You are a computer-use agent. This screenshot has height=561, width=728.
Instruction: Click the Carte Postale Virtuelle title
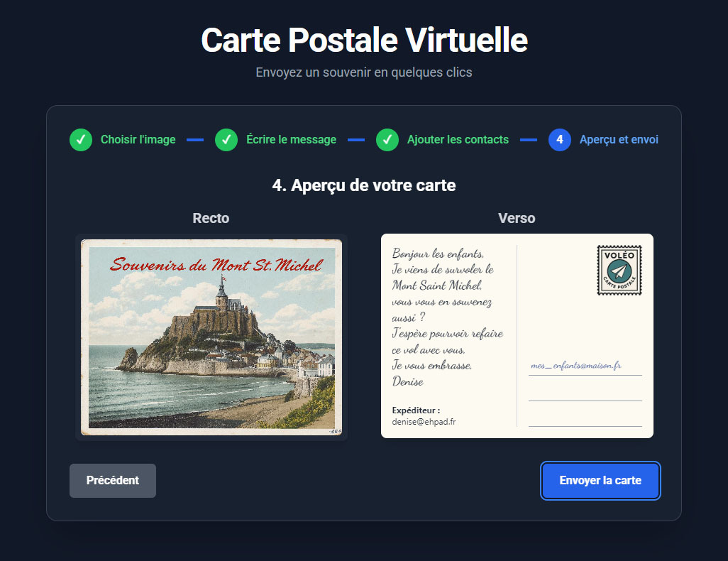364,40
